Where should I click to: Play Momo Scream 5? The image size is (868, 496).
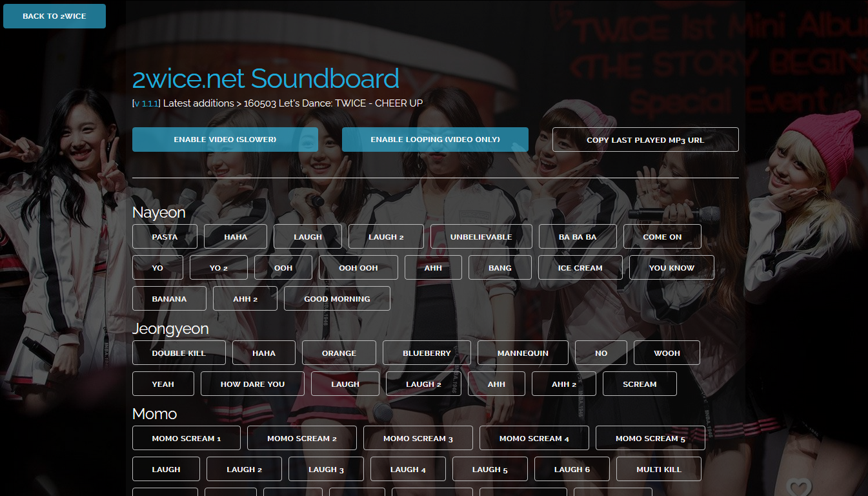[x=651, y=438]
